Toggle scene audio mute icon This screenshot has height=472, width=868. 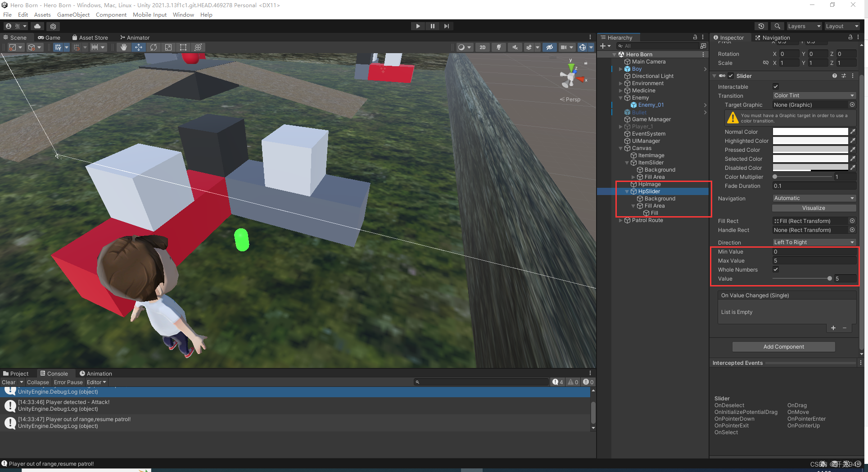click(x=515, y=47)
